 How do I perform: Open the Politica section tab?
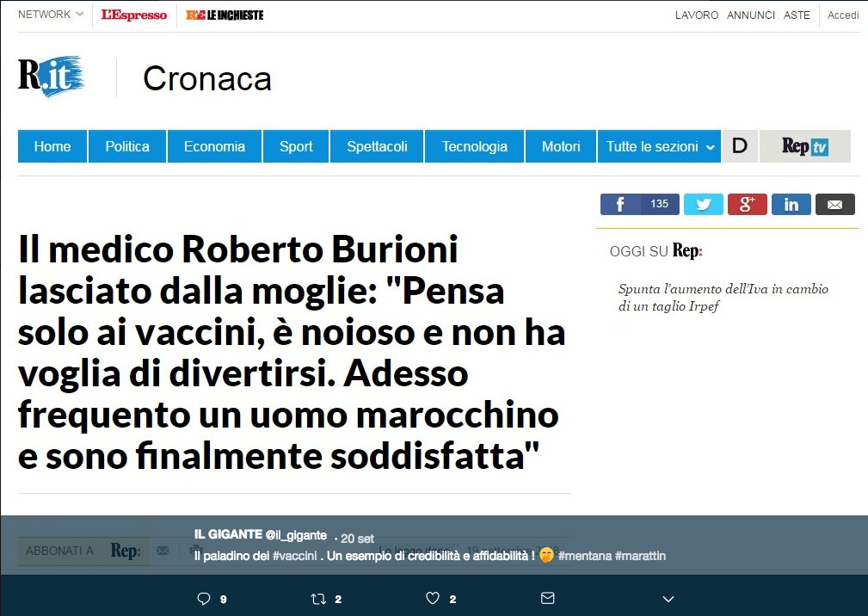coord(127,146)
